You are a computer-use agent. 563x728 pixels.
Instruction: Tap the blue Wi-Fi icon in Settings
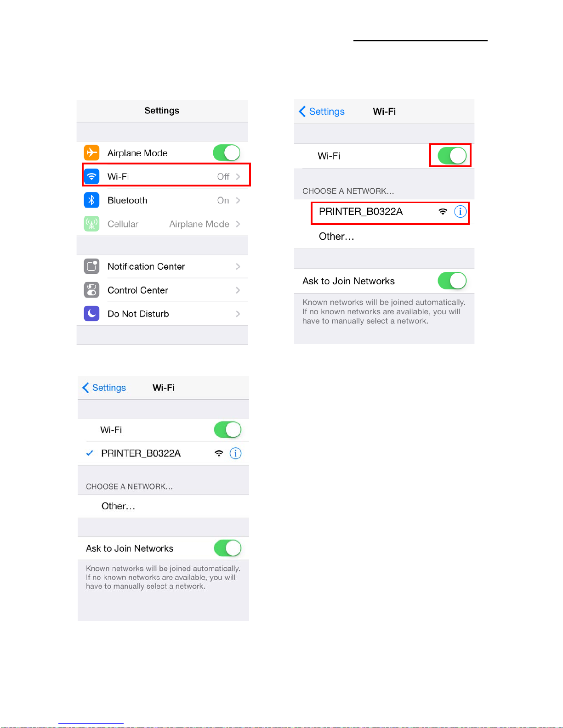pos(91,176)
